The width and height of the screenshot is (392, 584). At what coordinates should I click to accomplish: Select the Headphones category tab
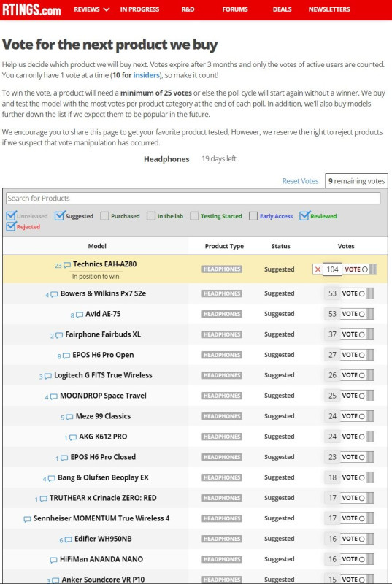pos(166,159)
